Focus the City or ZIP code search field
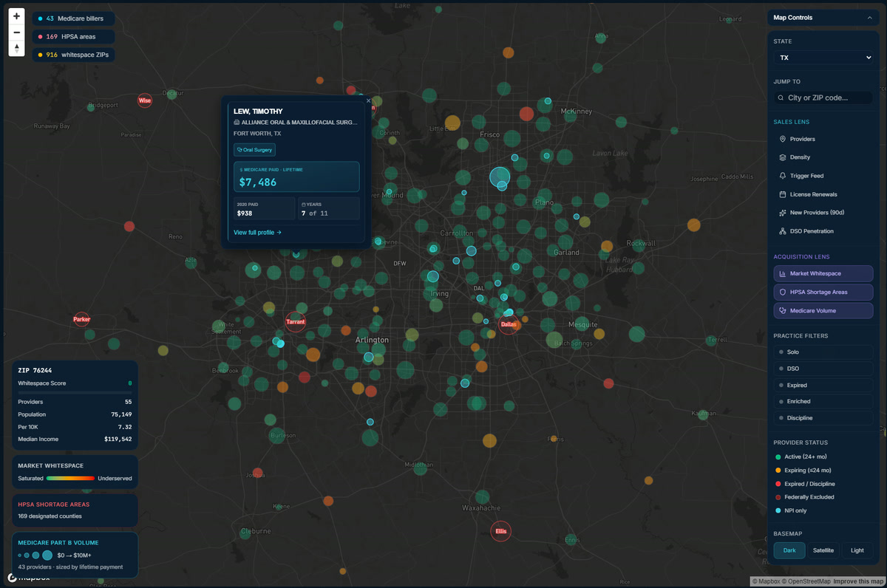The height and width of the screenshot is (588, 887). [x=824, y=98]
